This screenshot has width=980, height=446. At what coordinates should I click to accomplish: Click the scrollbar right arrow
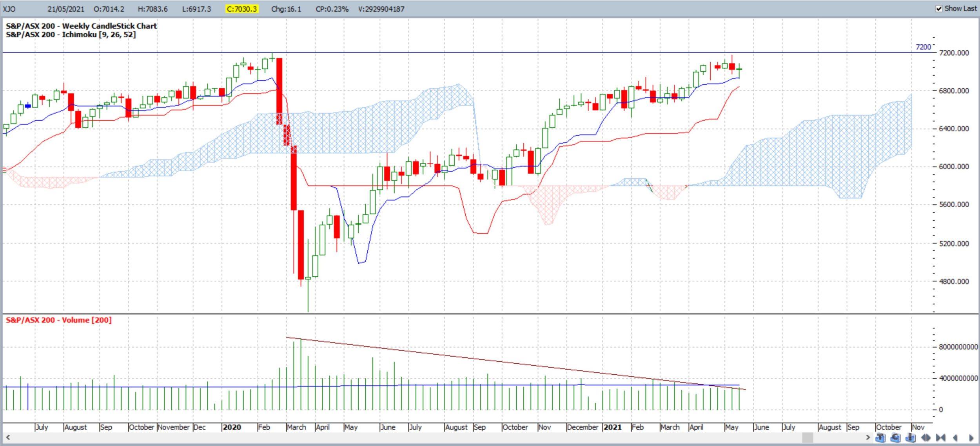tap(867, 437)
